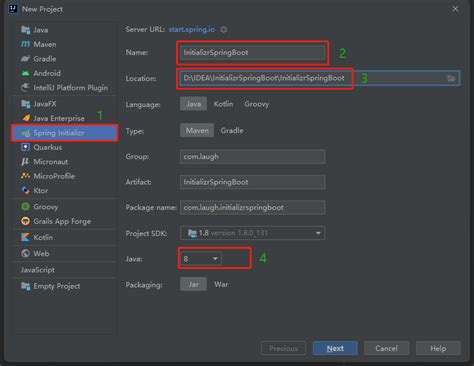Click the Android robot icon
Image resolution: width=474 pixels, height=366 pixels.
click(25, 73)
